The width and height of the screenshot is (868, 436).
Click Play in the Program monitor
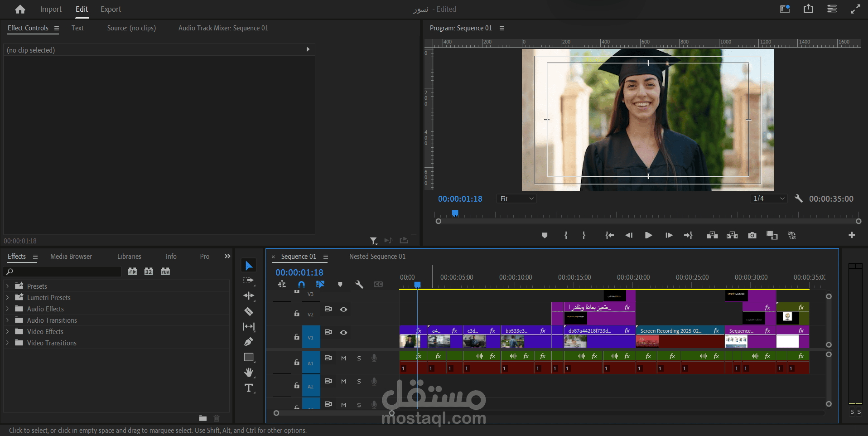(648, 235)
